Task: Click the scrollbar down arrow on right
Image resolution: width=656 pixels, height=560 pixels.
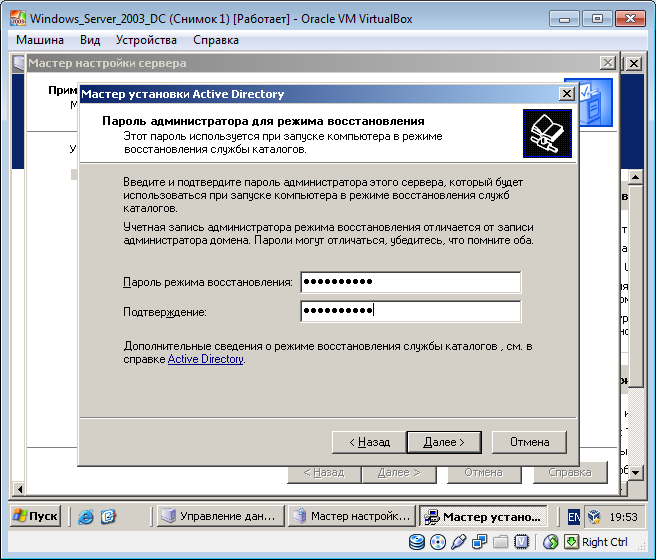Action: click(636, 473)
